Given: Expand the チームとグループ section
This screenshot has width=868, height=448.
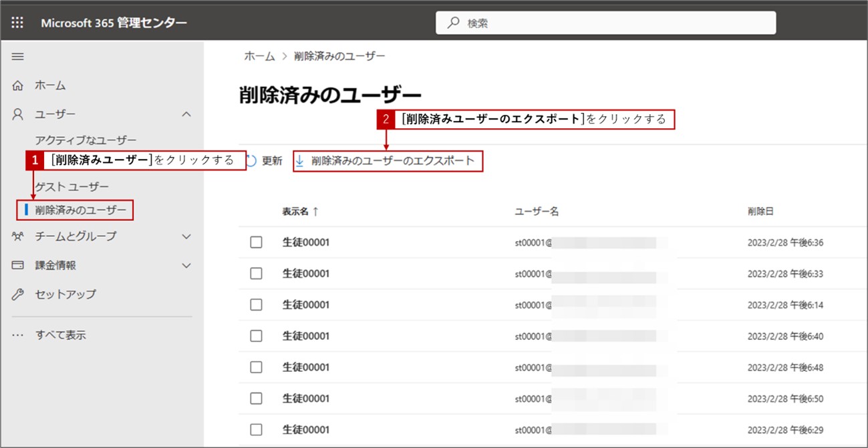Looking at the screenshot, I should pos(186,236).
